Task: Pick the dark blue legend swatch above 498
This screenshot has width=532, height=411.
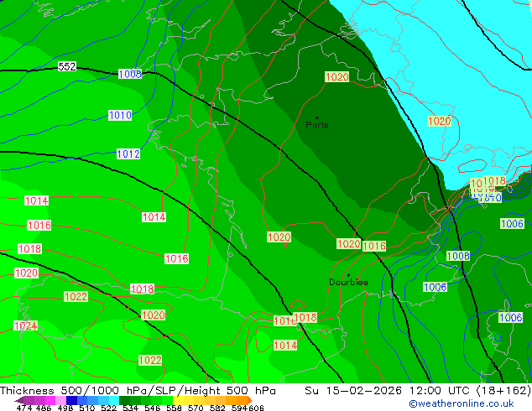Action: (x=71, y=400)
